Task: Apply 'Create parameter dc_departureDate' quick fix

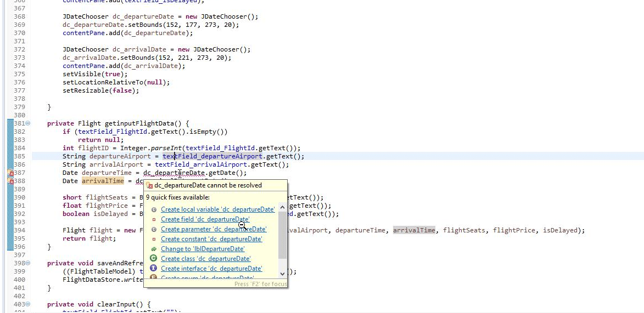Action: click(214, 229)
